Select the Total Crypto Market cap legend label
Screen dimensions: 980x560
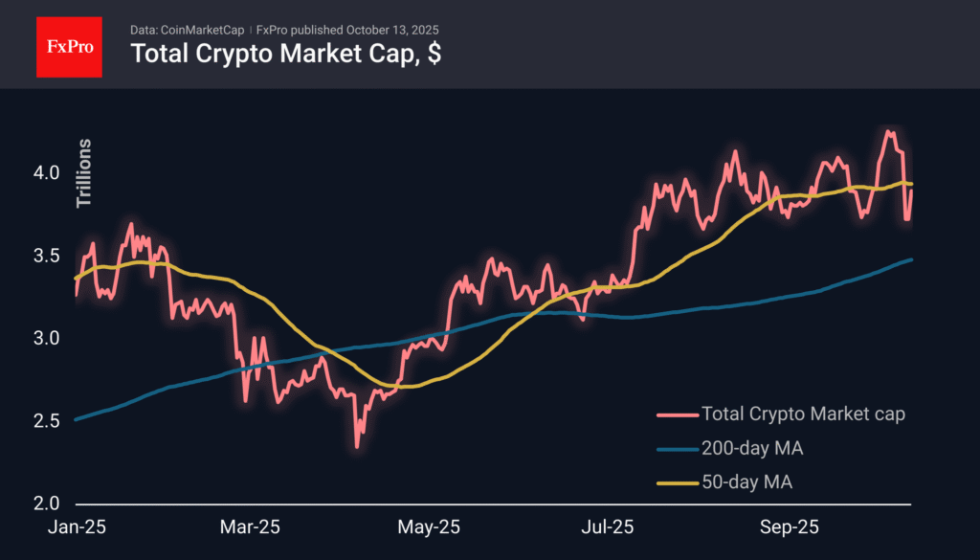pyautogui.click(x=803, y=414)
